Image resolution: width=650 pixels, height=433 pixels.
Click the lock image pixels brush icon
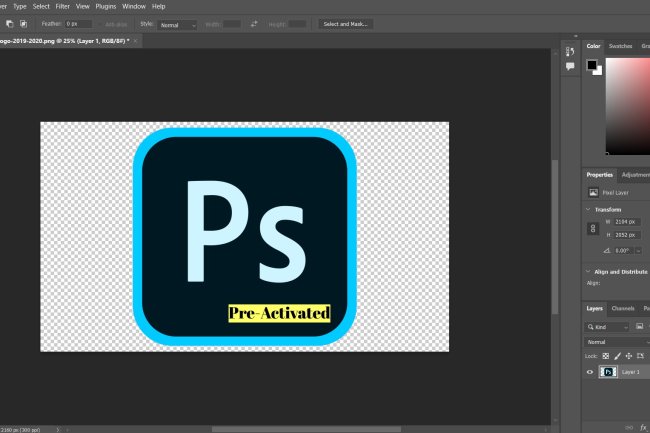pyautogui.click(x=617, y=356)
